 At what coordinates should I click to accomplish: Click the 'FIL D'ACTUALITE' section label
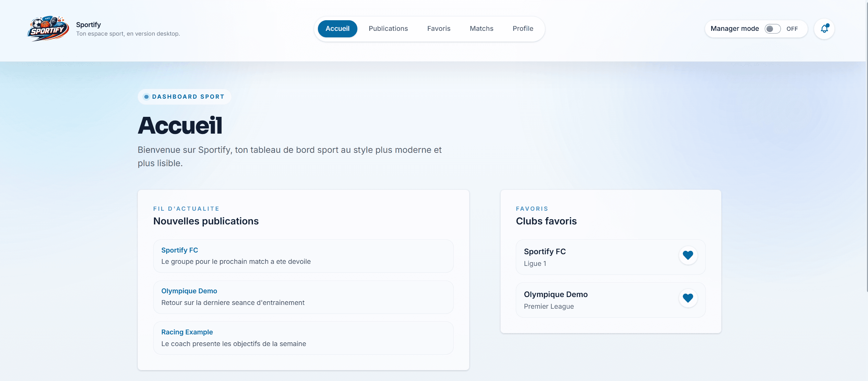186,209
